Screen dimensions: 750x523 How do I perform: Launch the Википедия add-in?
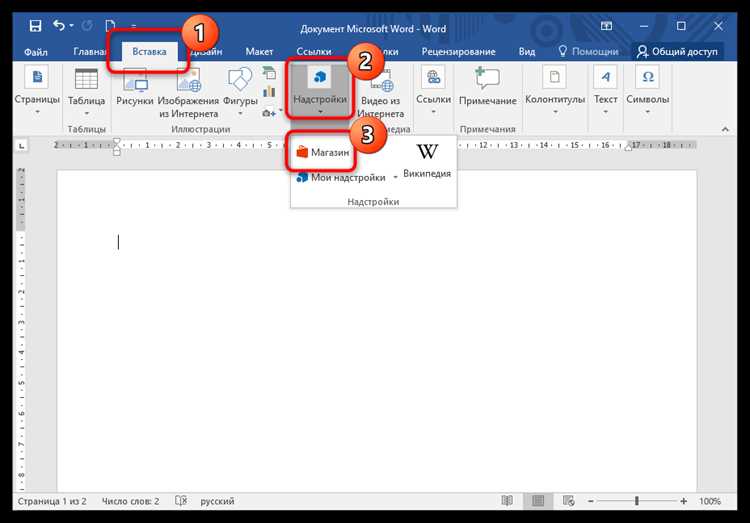tap(427, 161)
